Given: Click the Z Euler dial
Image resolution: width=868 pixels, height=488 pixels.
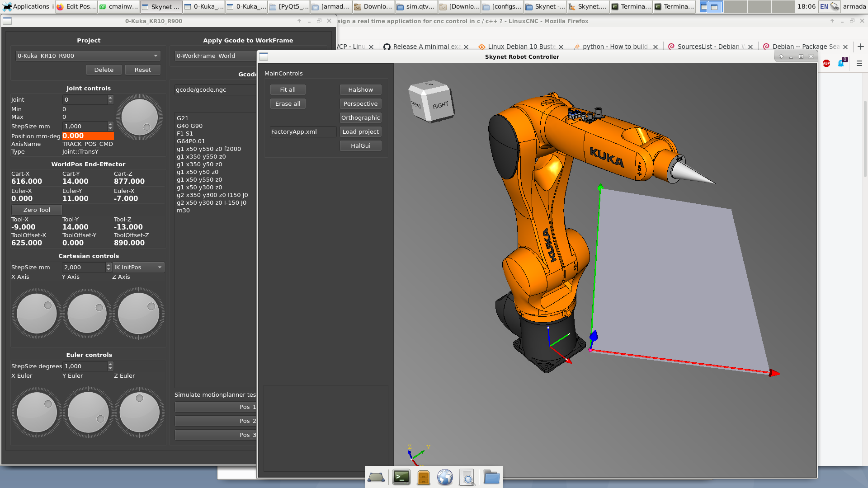Looking at the screenshot, I should click(139, 412).
